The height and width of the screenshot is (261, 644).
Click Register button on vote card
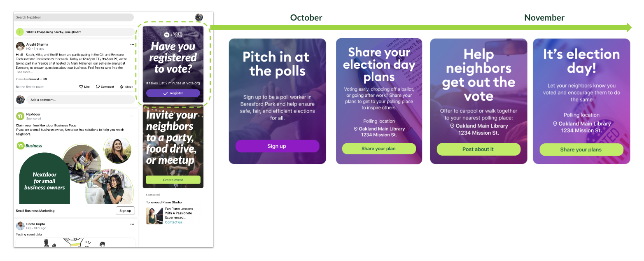click(x=173, y=93)
